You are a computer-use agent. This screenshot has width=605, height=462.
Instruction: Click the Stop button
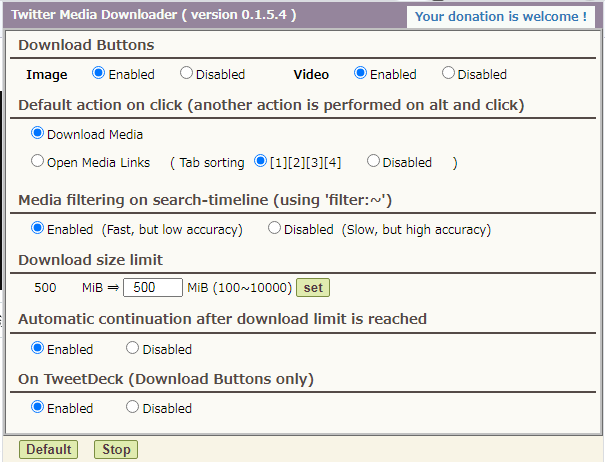(116, 449)
